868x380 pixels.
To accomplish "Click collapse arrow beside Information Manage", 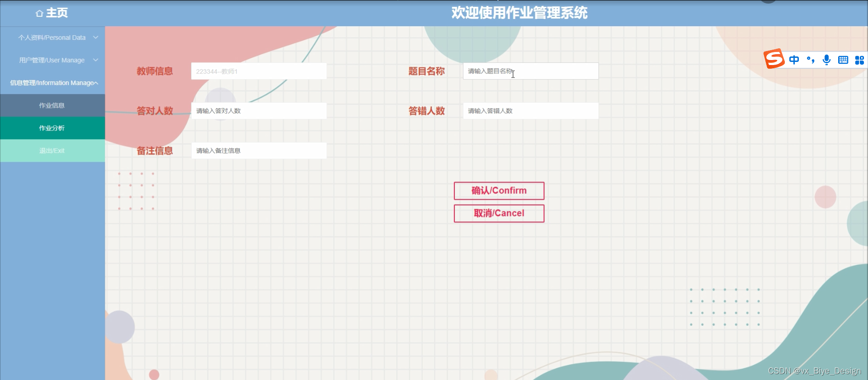I will 96,83.
